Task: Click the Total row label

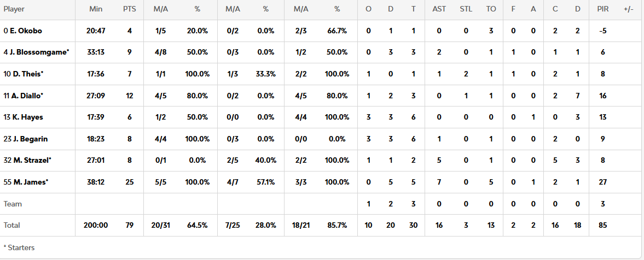Action: (x=12, y=225)
